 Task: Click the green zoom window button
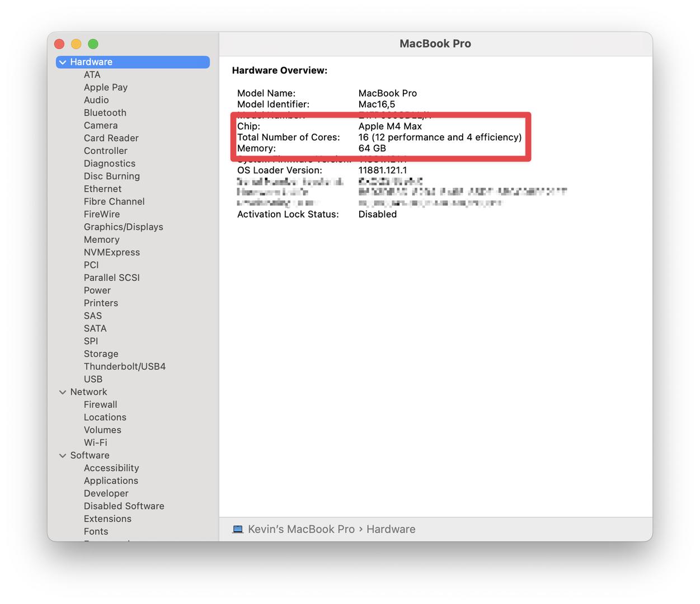(93, 44)
